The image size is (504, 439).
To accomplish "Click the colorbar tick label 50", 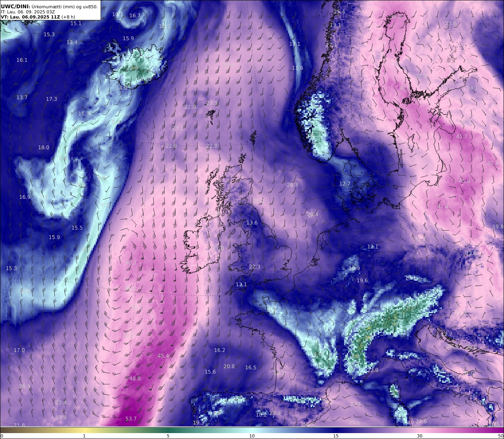I will [x=501, y=436].
